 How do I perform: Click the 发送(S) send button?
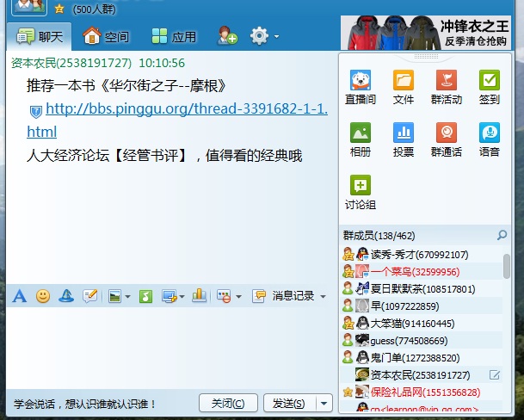289,404
